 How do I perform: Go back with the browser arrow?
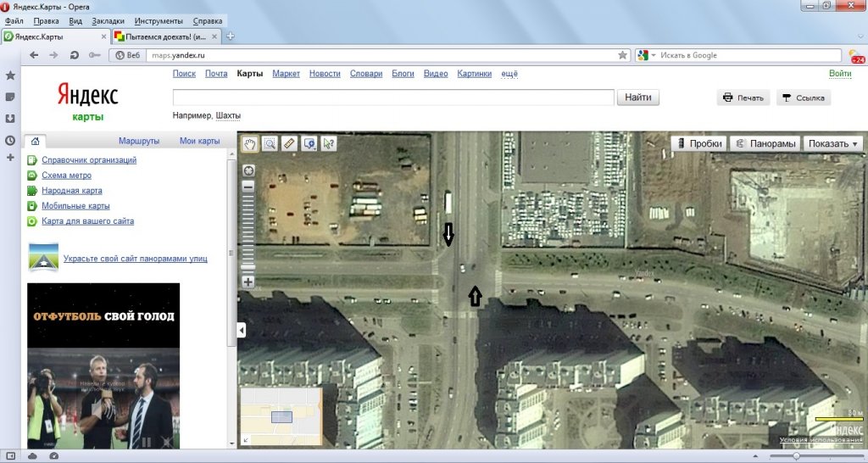pyautogui.click(x=34, y=55)
